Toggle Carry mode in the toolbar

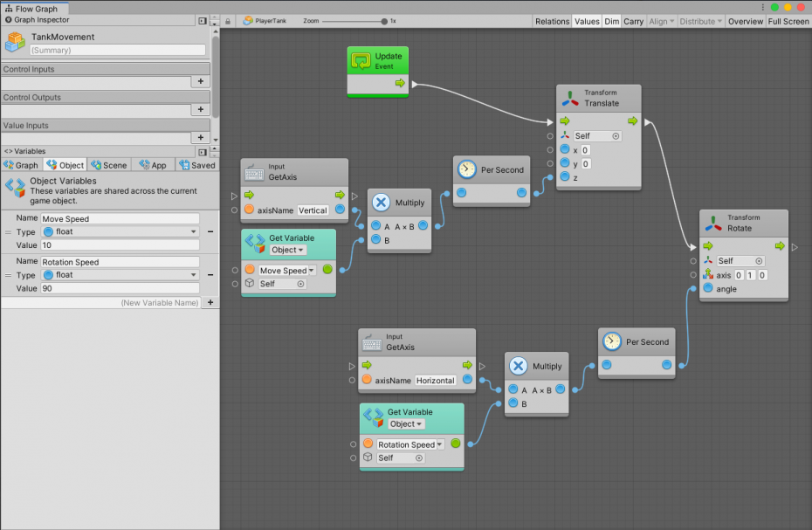pyautogui.click(x=634, y=21)
